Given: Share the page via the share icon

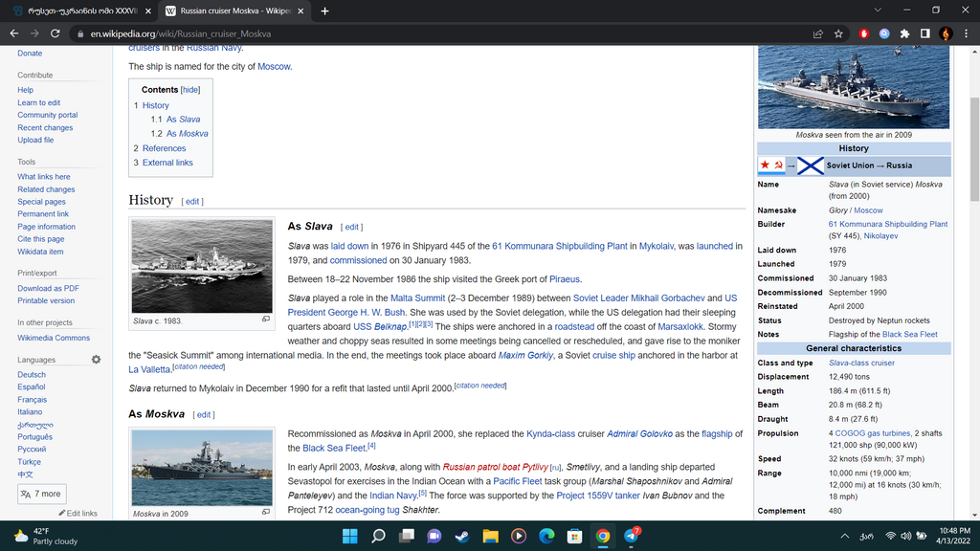Looking at the screenshot, I should [818, 34].
